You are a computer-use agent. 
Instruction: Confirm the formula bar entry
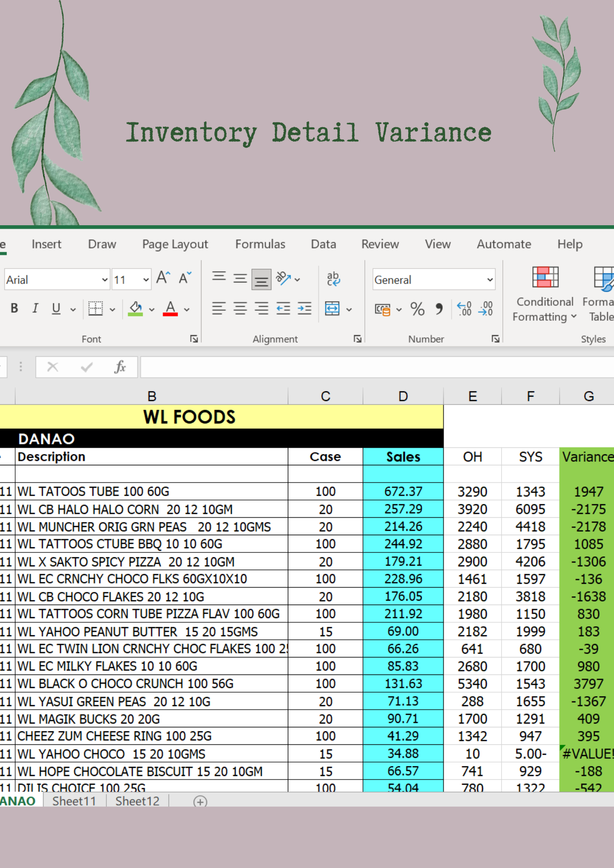(87, 367)
